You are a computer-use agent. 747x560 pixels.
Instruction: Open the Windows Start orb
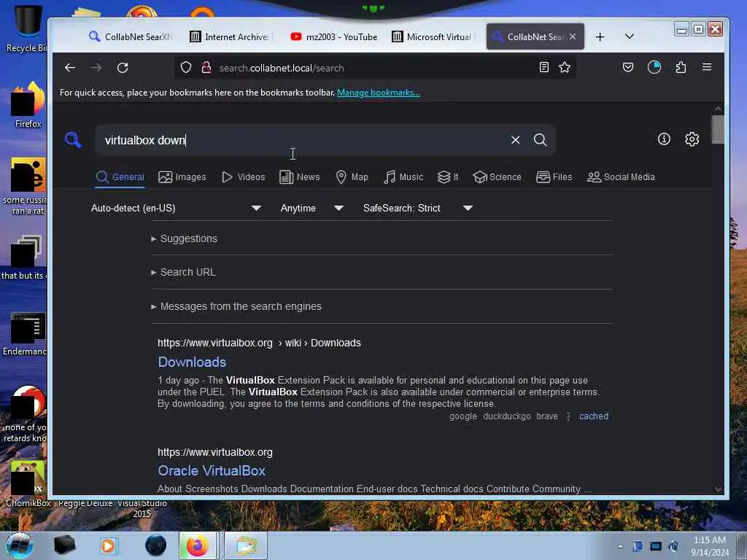click(x=19, y=545)
